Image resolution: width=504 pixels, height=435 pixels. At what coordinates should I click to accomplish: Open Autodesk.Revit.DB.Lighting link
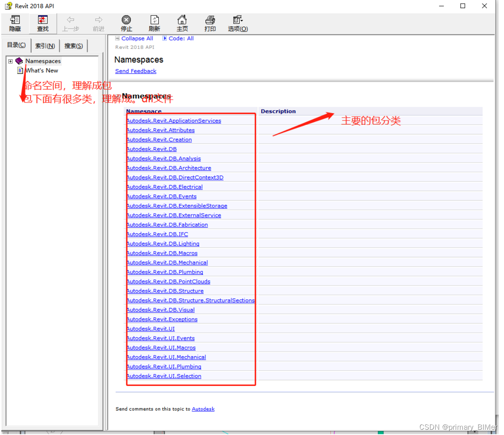tap(163, 243)
